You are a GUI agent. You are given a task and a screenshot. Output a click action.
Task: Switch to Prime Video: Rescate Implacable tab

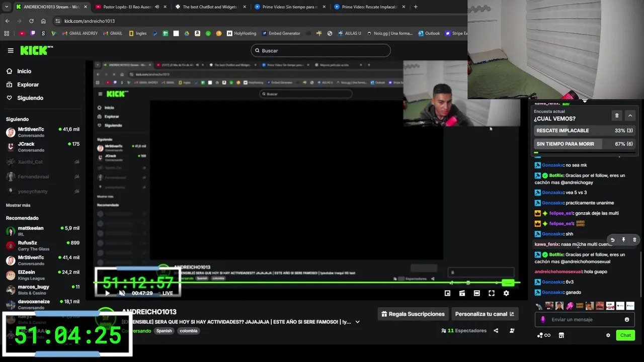coord(369,7)
